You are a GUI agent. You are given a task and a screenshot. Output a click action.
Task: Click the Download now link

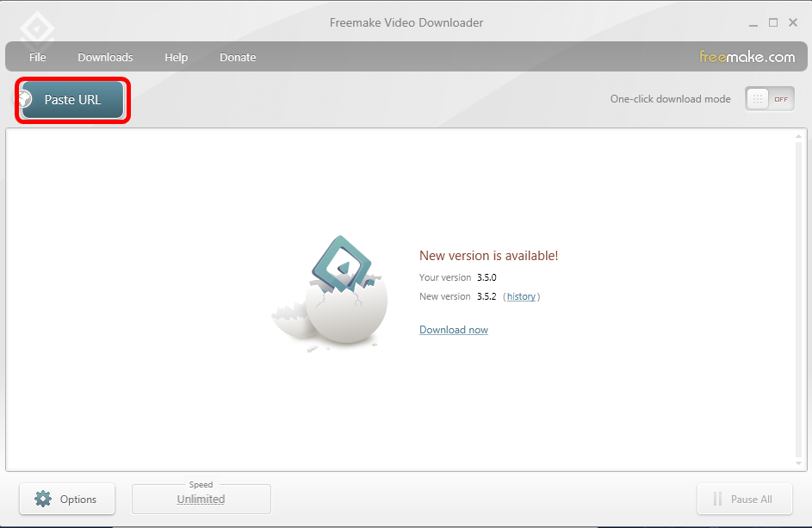pos(454,330)
